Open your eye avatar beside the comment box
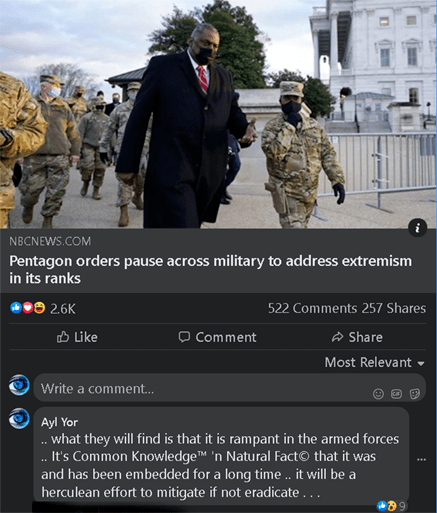Image resolution: width=437 pixels, height=513 pixels. [19, 385]
